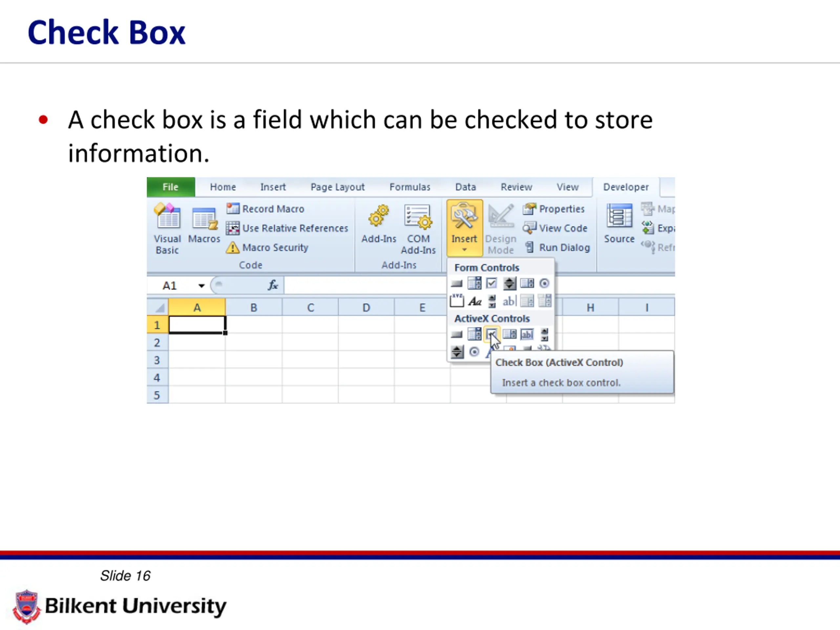
Task: Select ActiveX Command Button icon
Action: pyautogui.click(x=456, y=335)
